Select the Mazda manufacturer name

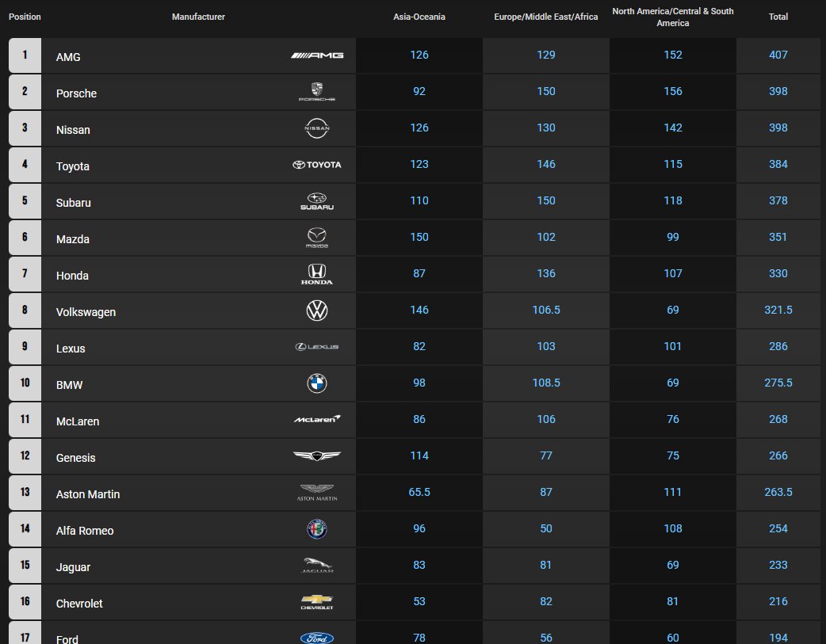73,239
